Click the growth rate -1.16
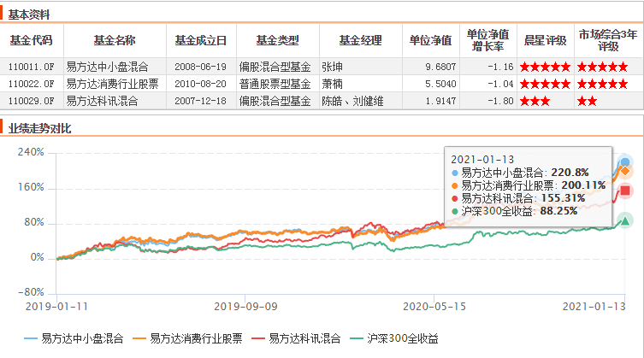This screenshot has height=358, width=644. (x=500, y=67)
